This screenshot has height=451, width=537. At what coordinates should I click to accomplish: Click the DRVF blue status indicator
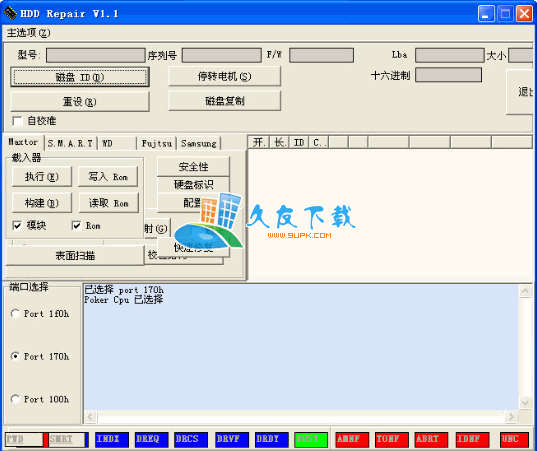(232, 439)
